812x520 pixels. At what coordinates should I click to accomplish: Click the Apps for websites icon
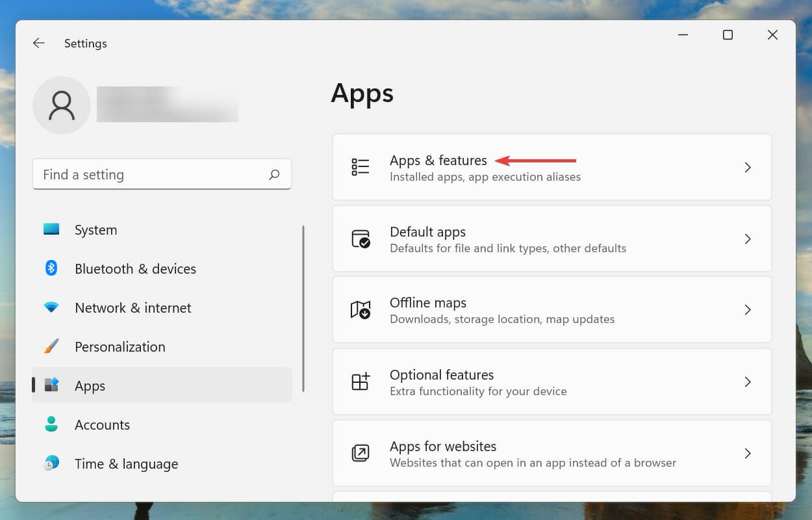(x=361, y=453)
